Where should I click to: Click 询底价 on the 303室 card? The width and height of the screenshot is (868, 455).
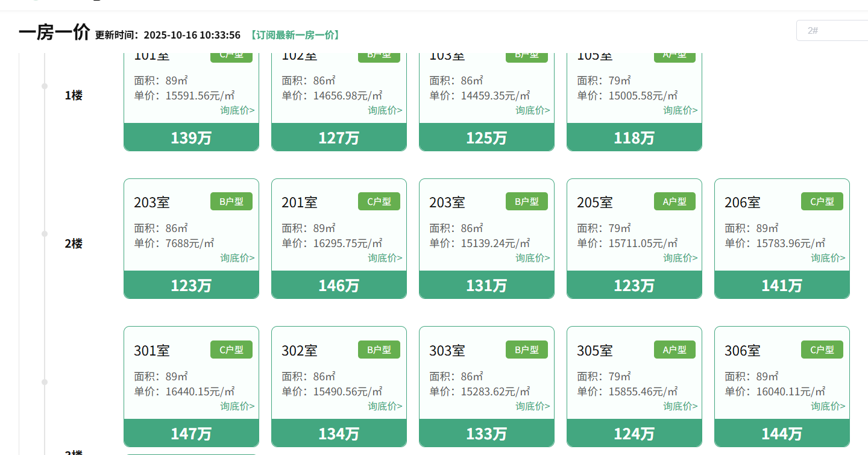532,406
